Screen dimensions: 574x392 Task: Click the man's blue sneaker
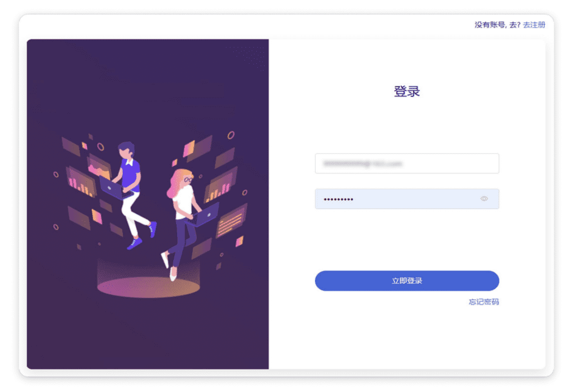coord(135,244)
